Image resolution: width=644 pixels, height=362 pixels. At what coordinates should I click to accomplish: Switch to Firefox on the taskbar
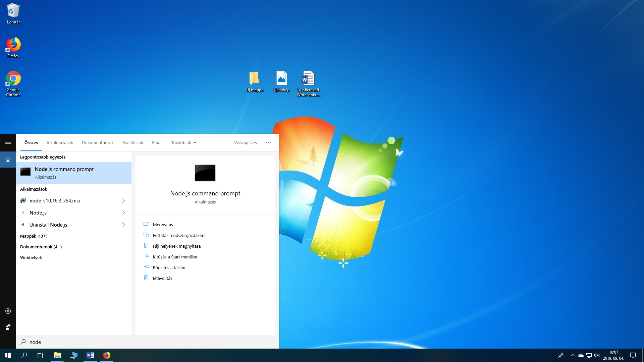(x=107, y=355)
